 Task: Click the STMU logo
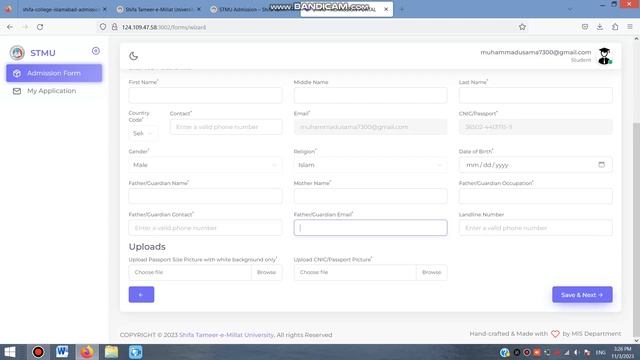[x=17, y=53]
